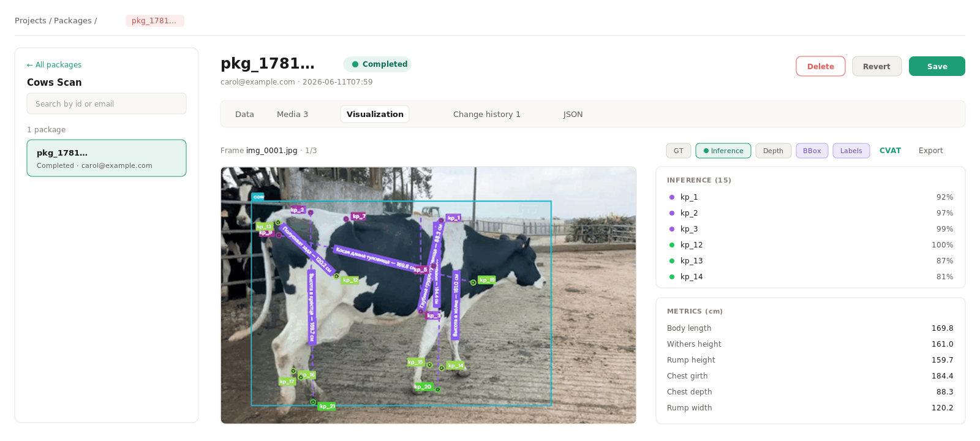Select the kp_12 inference row

811,245
